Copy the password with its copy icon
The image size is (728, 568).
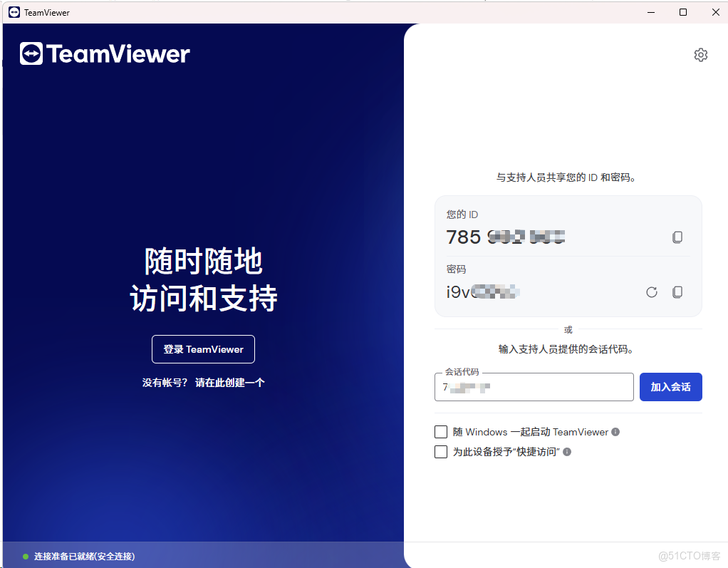[x=677, y=292]
